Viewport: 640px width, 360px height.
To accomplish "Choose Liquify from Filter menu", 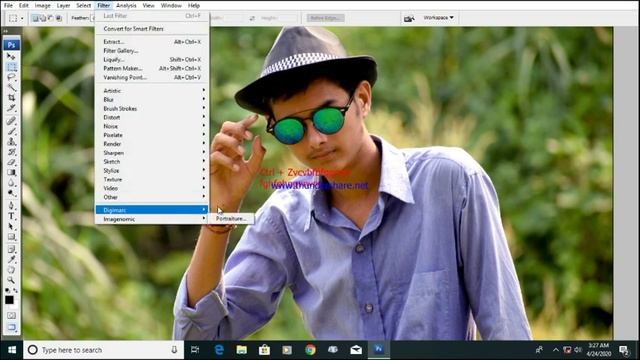I will pos(152,60).
